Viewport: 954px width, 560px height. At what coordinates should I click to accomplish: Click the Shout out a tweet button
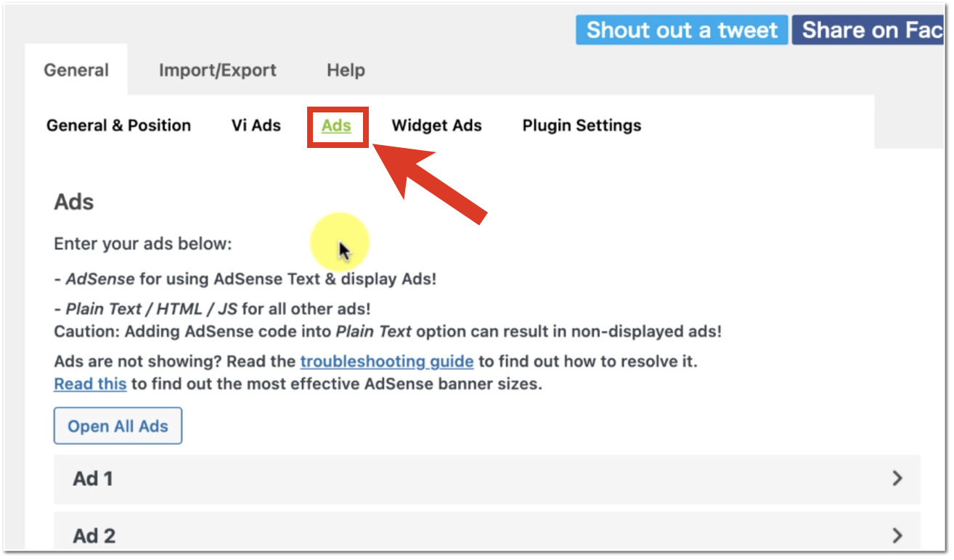[x=681, y=30]
